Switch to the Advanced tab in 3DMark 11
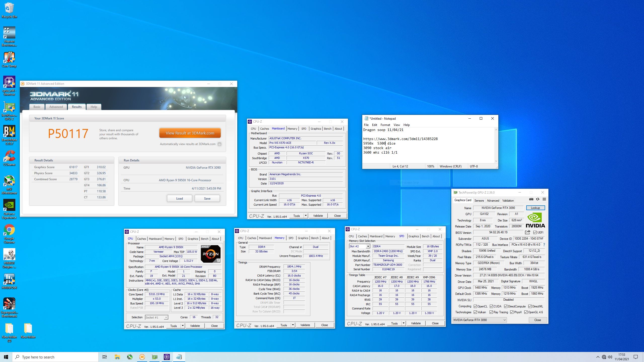This screenshot has height=362, width=644. point(56,107)
